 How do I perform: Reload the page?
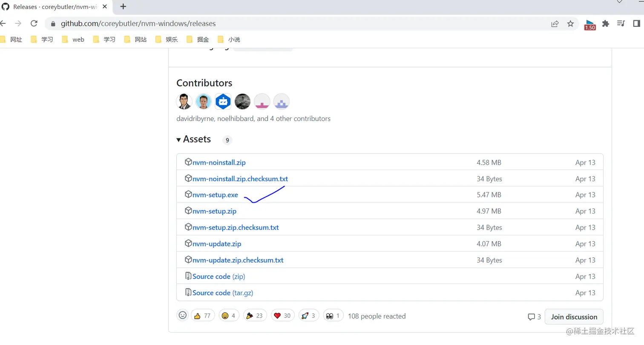tap(34, 23)
